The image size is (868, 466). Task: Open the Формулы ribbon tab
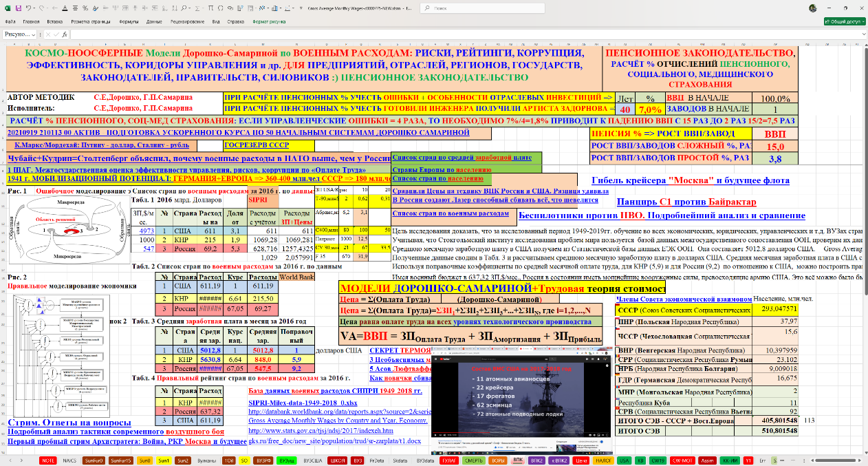(129, 21)
